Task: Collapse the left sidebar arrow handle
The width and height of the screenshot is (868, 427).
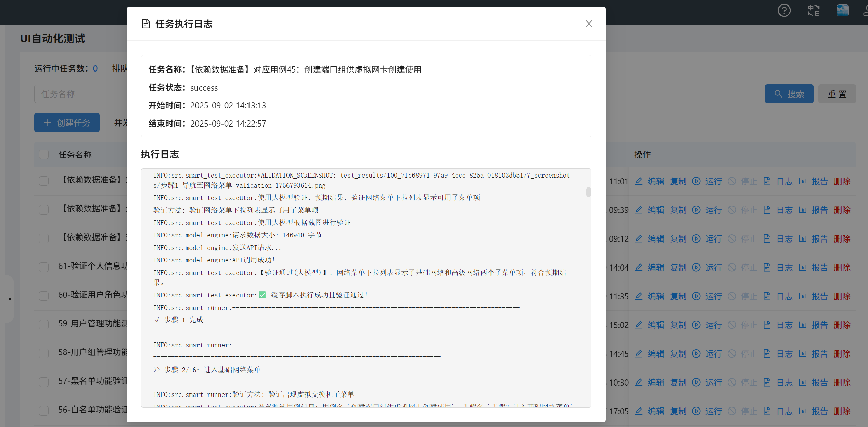Action: coord(10,299)
